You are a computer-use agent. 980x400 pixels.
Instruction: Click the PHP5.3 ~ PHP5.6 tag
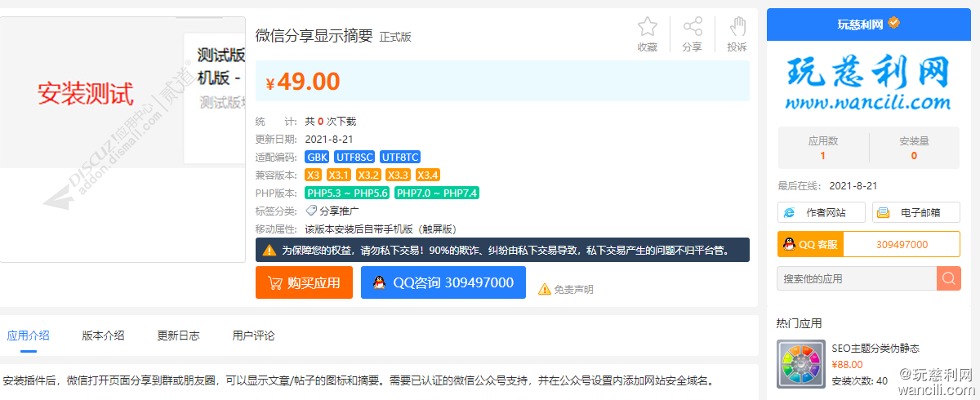pyautogui.click(x=347, y=193)
